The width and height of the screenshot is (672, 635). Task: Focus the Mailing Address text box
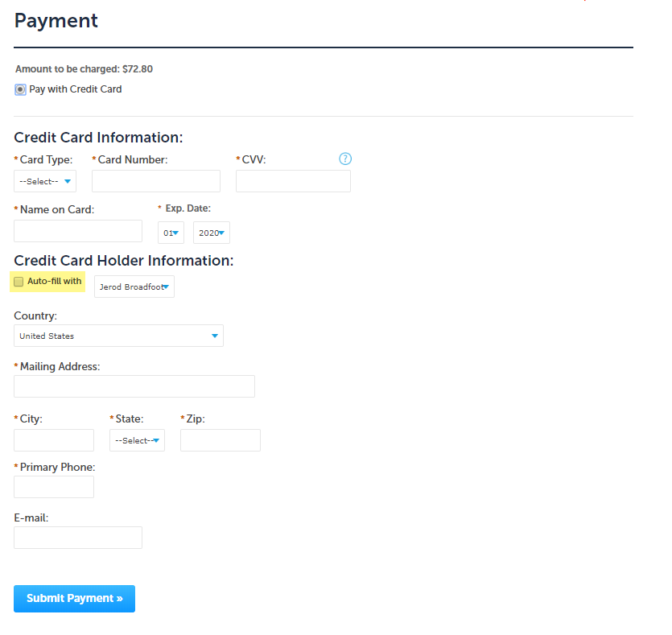(134, 386)
